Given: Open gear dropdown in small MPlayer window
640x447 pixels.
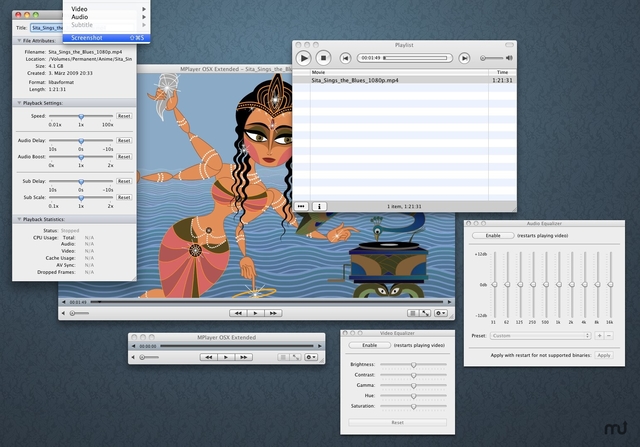Looking at the screenshot, I should coord(311,357).
